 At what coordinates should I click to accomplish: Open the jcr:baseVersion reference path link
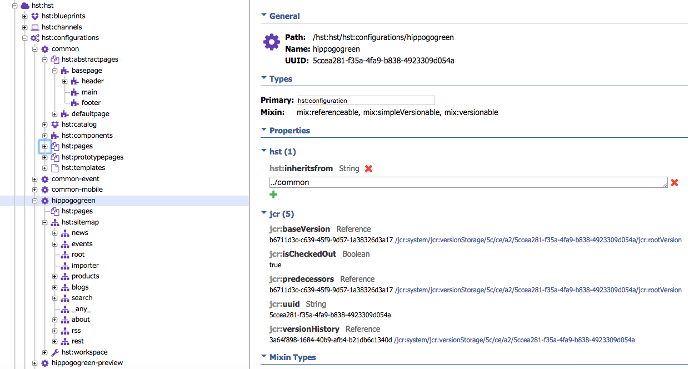tap(538, 240)
